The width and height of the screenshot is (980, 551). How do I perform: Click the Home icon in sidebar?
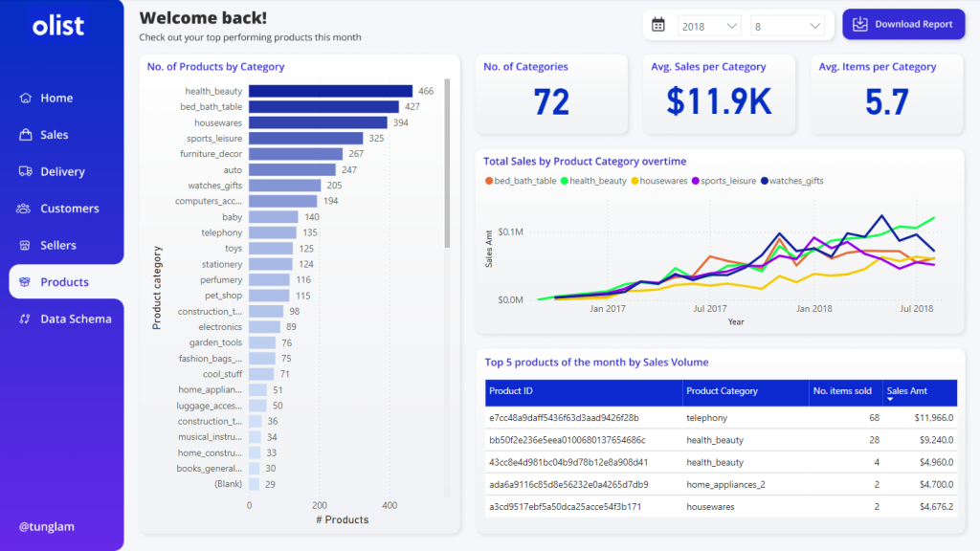25,99
